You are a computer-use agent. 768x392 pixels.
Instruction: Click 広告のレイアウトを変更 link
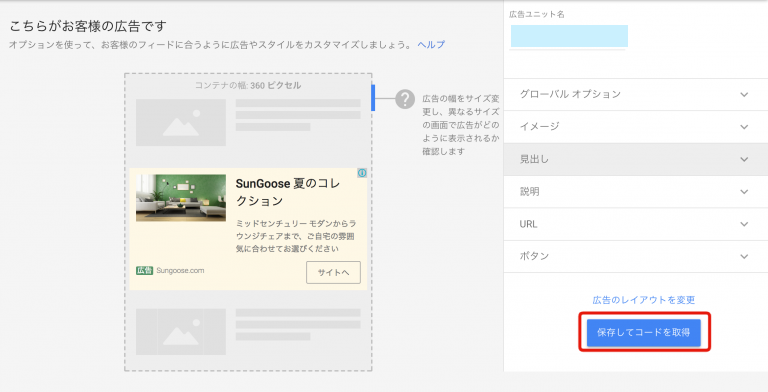pos(644,300)
